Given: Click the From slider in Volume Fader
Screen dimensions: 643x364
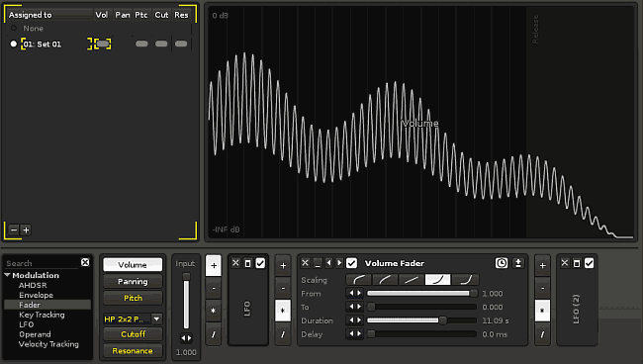Looking at the screenshot, I should coord(421,293).
